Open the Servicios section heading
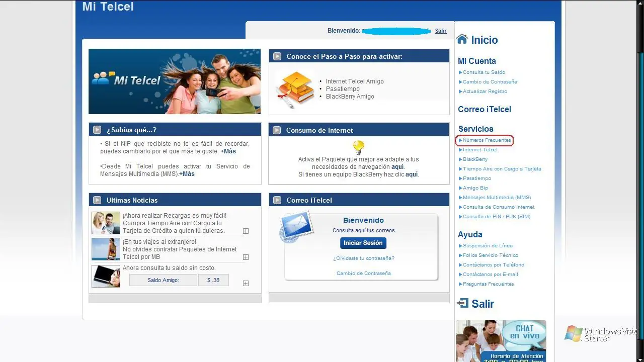The width and height of the screenshot is (644, 362). pyautogui.click(x=476, y=129)
